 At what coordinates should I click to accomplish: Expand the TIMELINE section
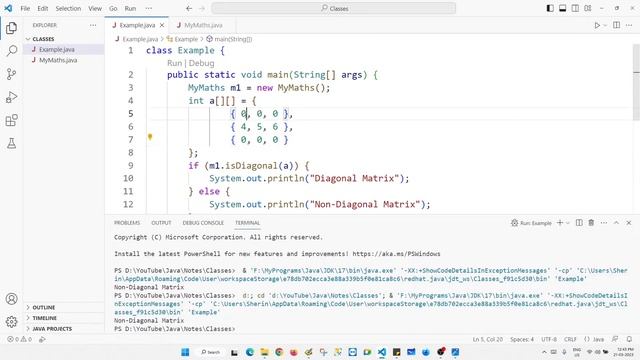tap(44, 318)
